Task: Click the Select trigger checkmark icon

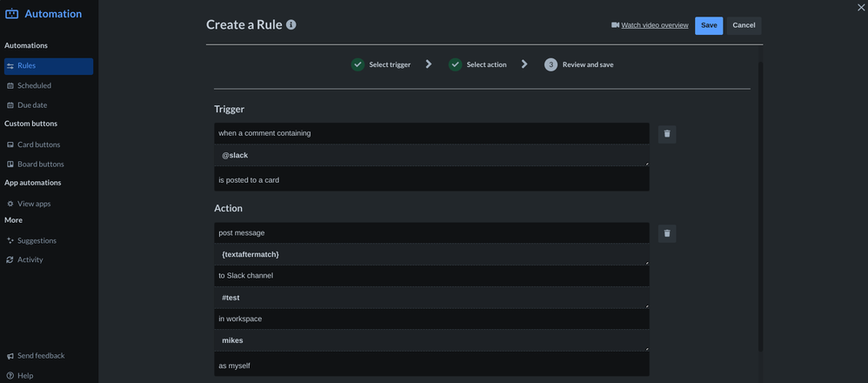Action: click(x=357, y=64)
